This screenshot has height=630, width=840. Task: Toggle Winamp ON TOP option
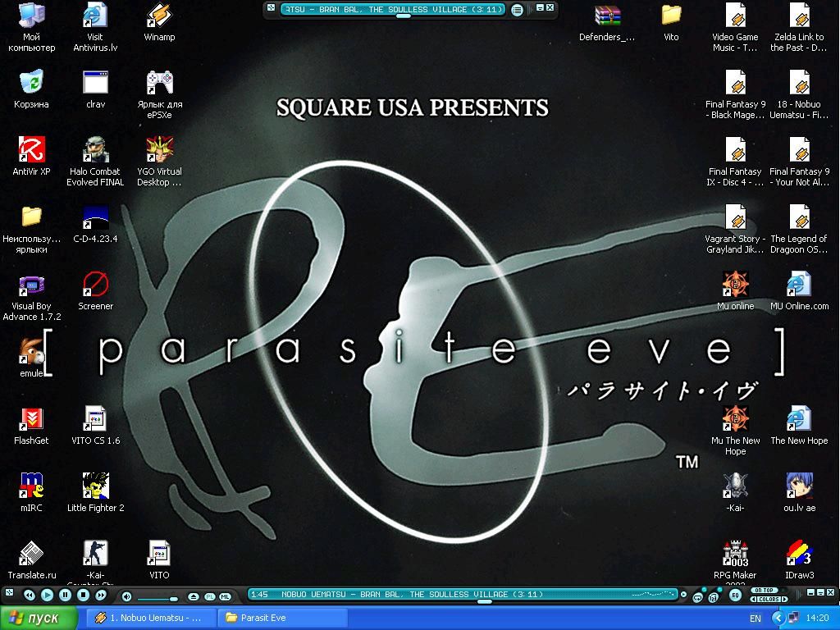click(x=764, y=591)
